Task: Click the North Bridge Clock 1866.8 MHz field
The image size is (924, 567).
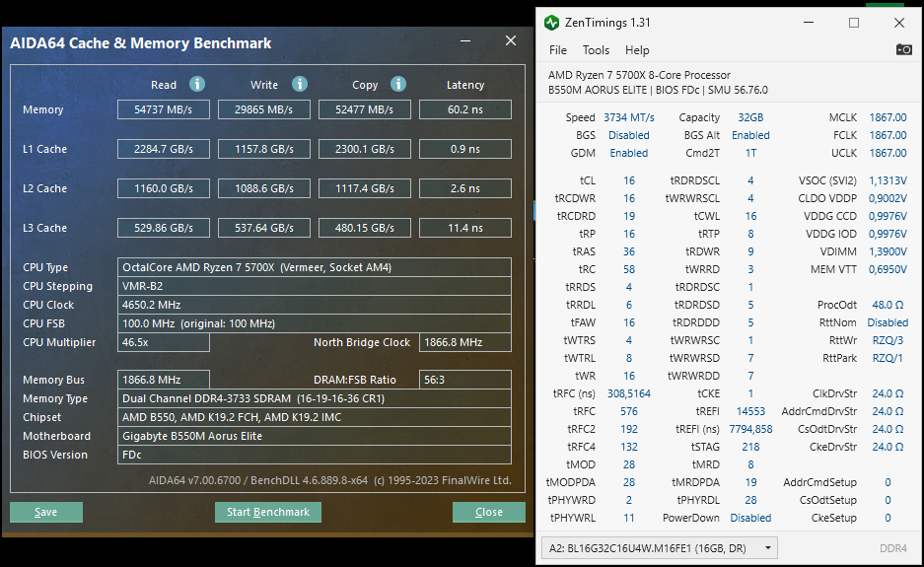Action: point(464,342)
